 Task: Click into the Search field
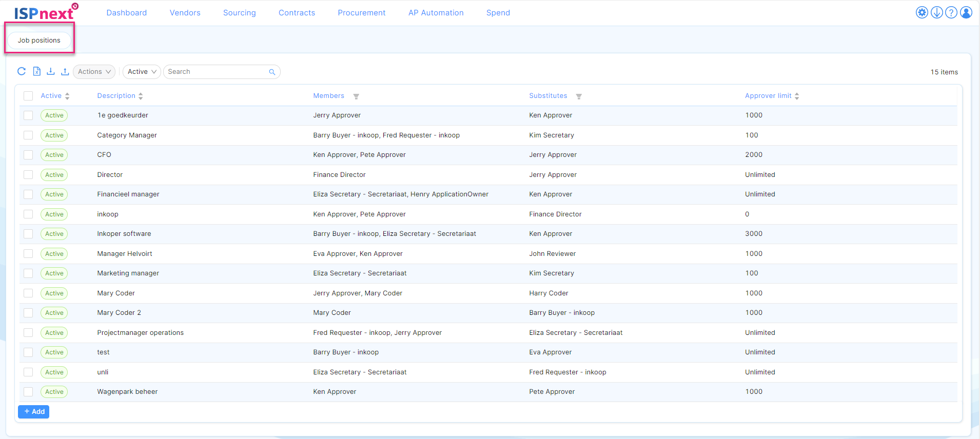click(x=215, y=72)
